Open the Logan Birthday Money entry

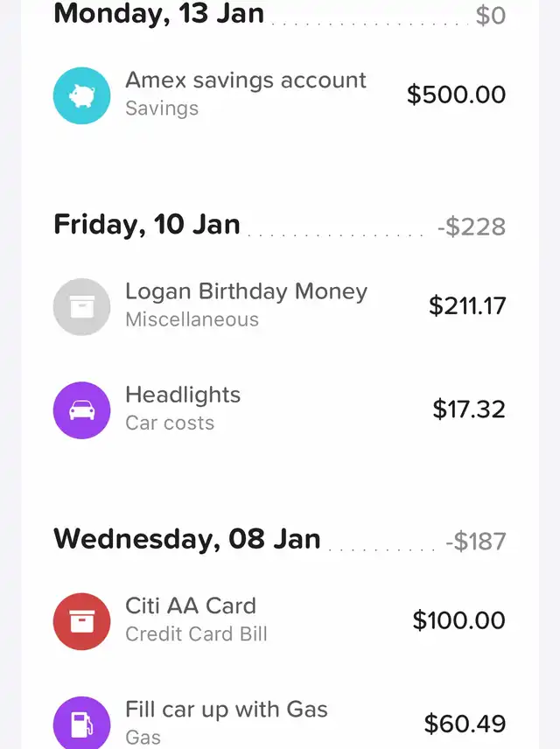pyautogui.click(x=246, y=292)
